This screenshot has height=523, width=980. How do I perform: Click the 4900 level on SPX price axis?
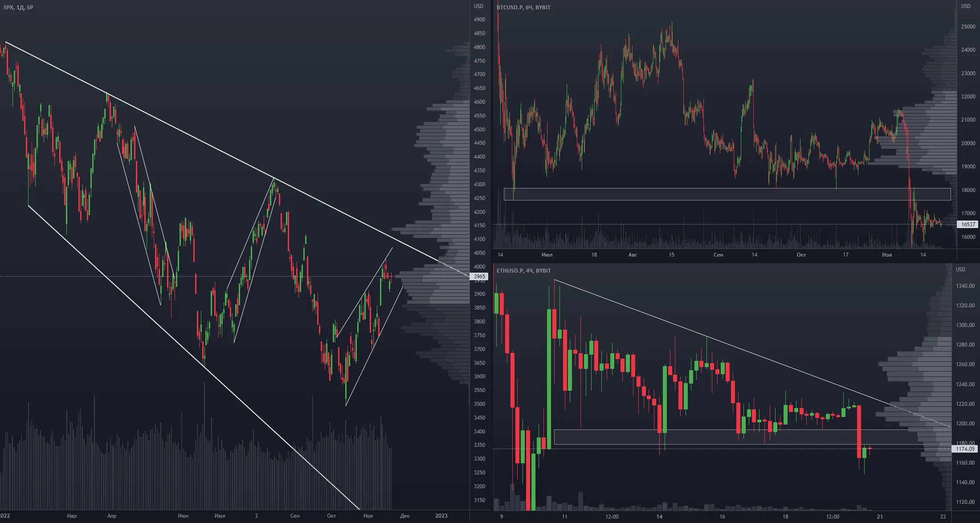pos(480,20)
